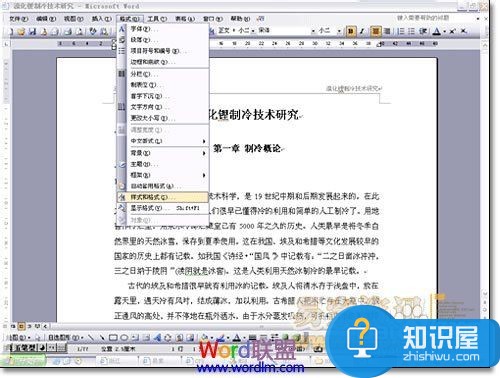
Task: Click the vertical scrollbar up arrow
Action: point(485,44)
